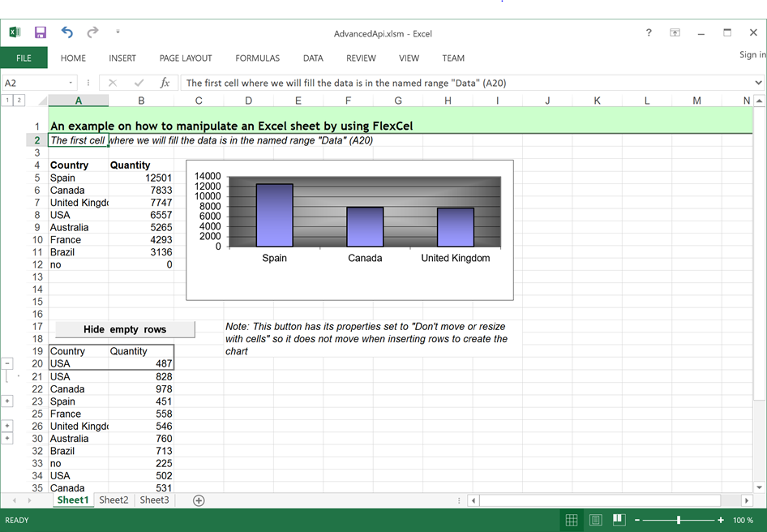The height and width of the screenshot is (532, 767).
Task: Switch to the Sheet2 worksheet tab
Action: pos(114,500)
